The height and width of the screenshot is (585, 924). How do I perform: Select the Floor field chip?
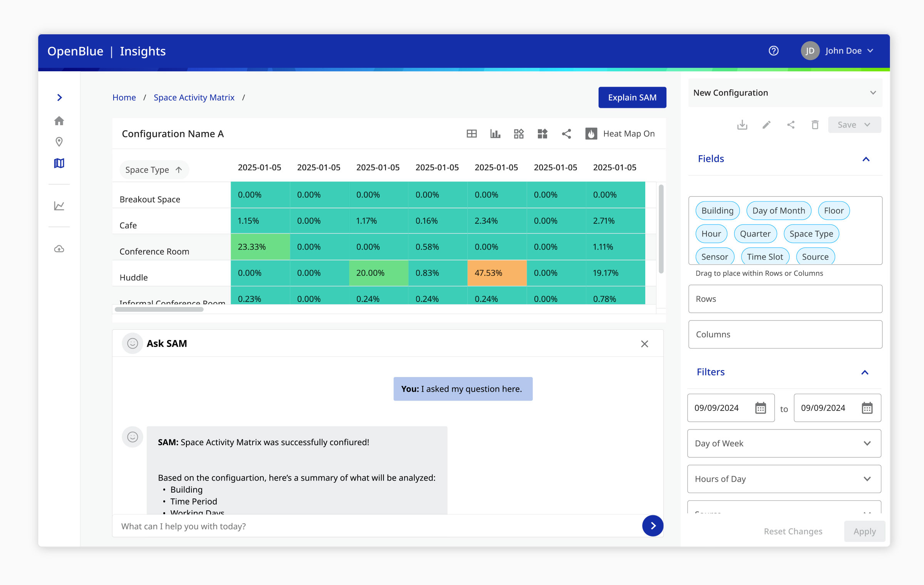pyautogui.click(x=834, y=211)
